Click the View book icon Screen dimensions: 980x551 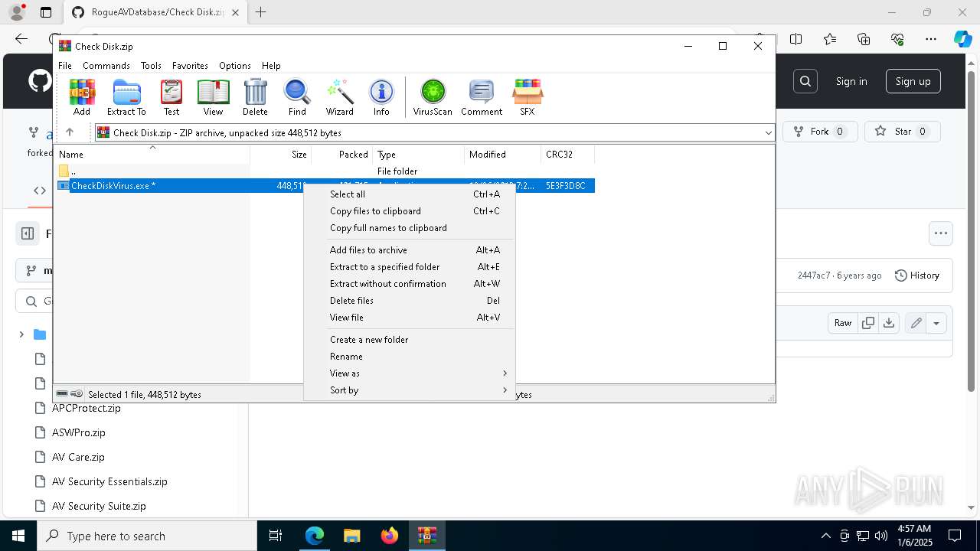tap(213, 97)
